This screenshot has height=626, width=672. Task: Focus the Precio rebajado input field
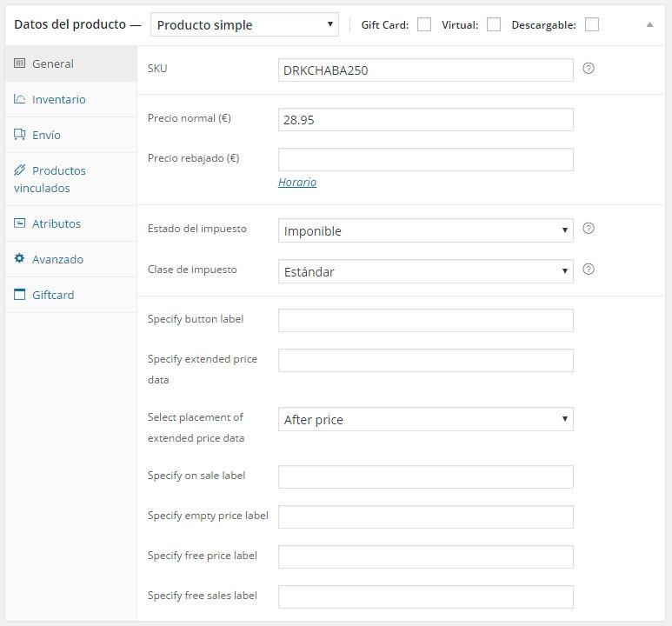pos(426,159)
